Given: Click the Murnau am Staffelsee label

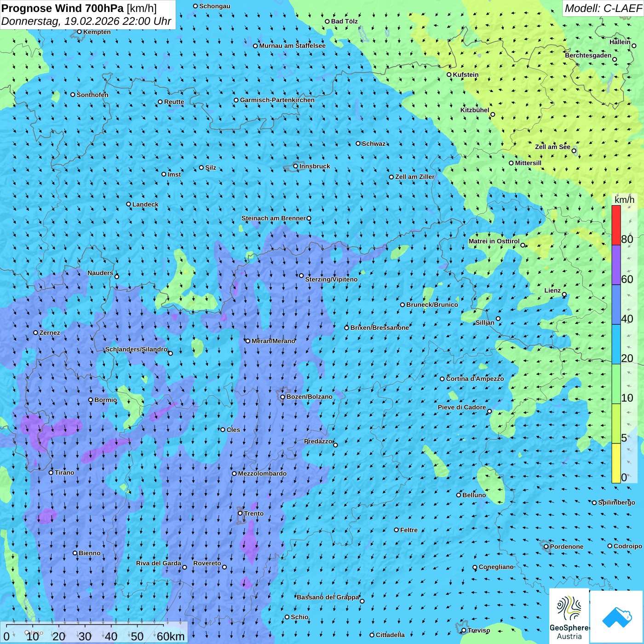Looking at the screenshot, I should pyautogui.click(x=292, y=46).
